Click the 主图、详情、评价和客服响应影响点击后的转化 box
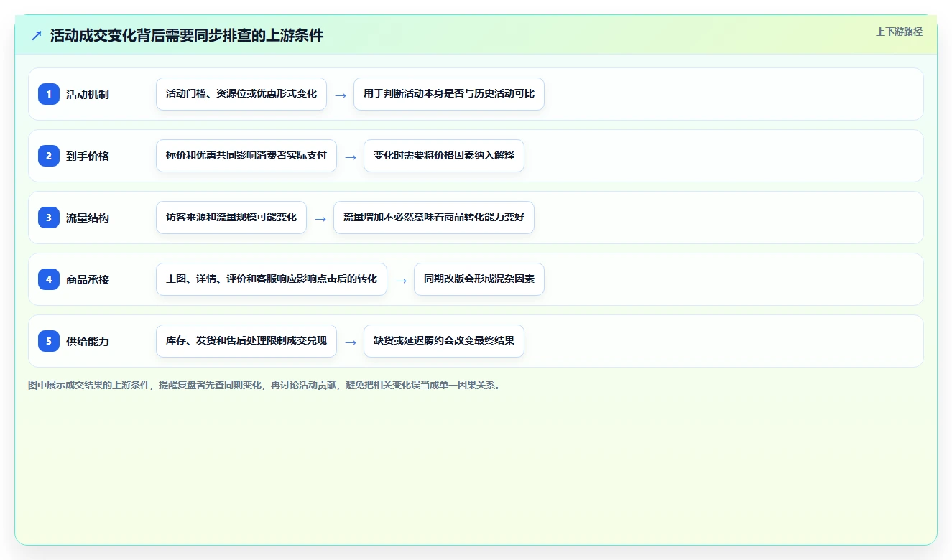952x560 pixels. tap(272, 279)
